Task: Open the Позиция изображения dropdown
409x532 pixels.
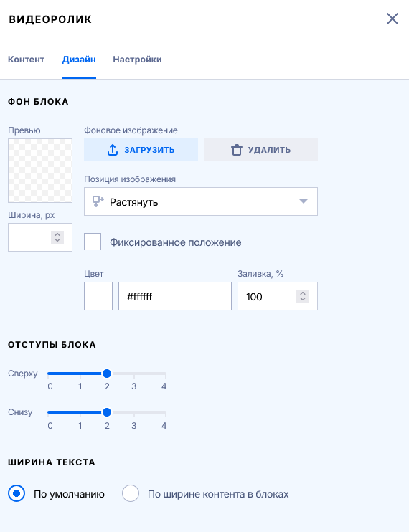Action: pos(201,201)
